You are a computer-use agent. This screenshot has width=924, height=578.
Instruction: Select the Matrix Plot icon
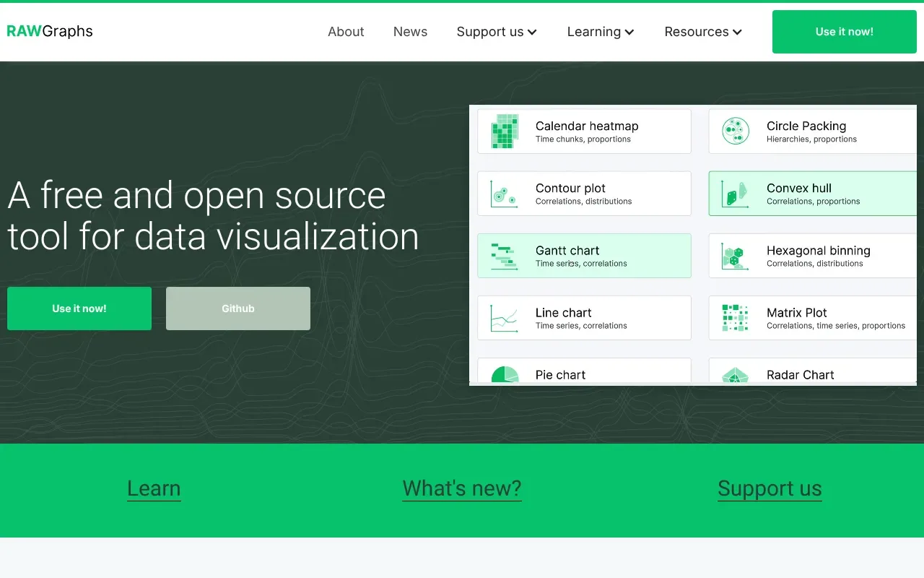point(736,318)
